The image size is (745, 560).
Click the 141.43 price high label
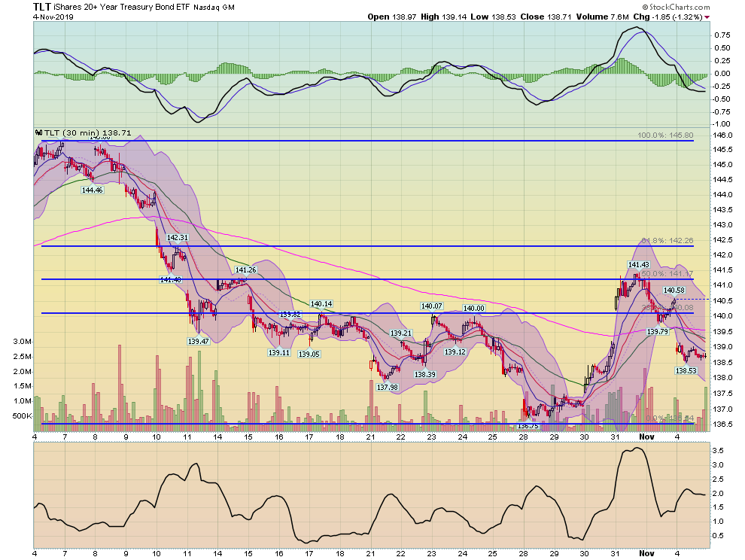[638, 265]
